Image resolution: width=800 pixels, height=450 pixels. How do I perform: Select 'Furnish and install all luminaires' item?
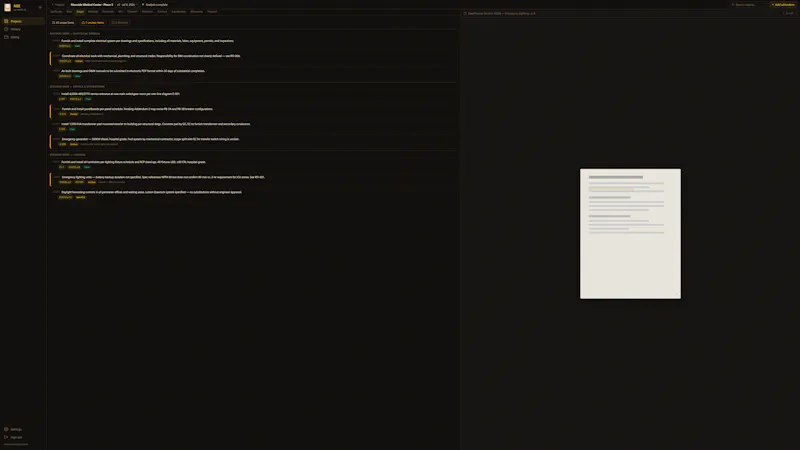(253, 164)
